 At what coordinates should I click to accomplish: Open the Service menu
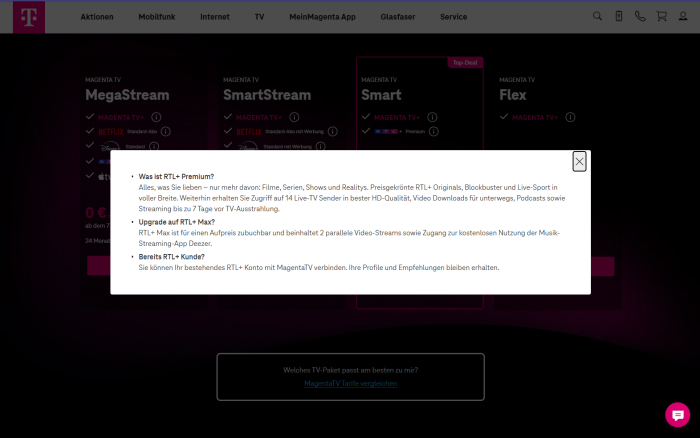pyautogui.click(x=453, y=17)
